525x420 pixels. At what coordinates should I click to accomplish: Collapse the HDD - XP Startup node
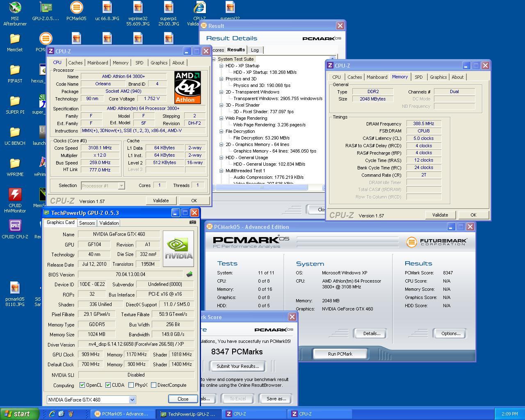click(x=221, y=66)
